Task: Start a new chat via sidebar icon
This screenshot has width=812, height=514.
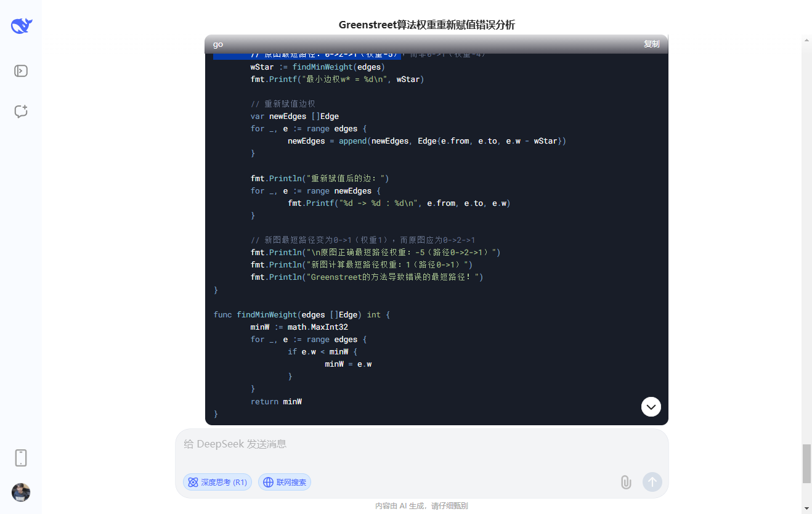Action: click(21, 112)
